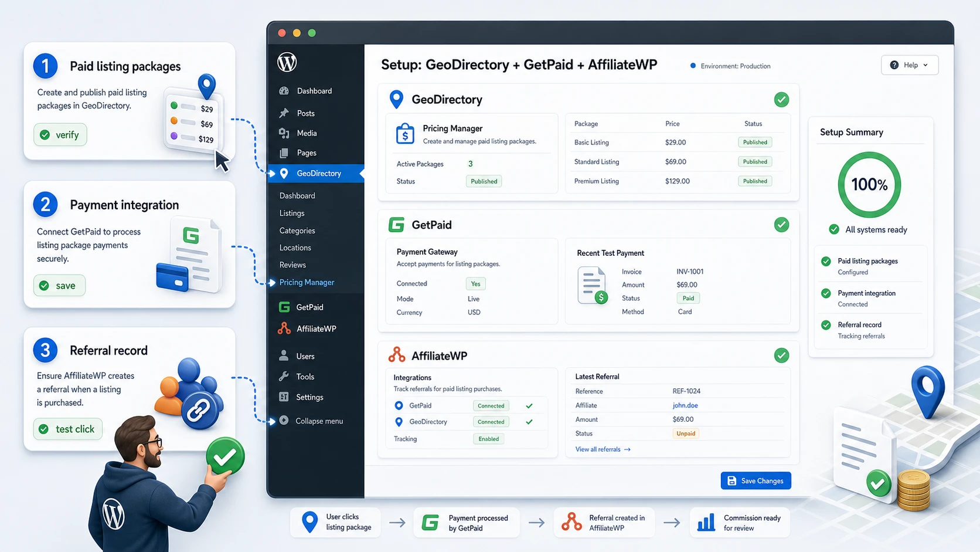Click the Pricing Manager shopping bag icon

click(405, 134)
